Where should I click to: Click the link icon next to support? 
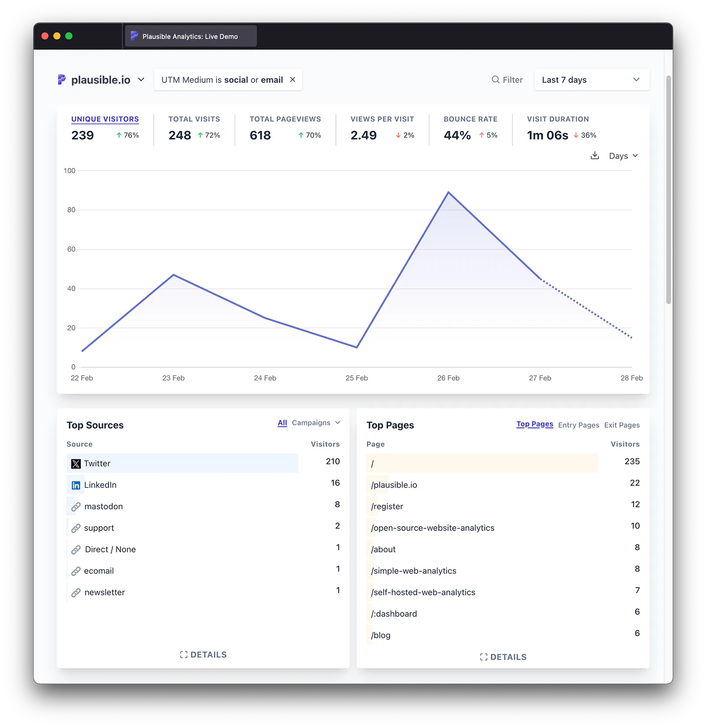(x=76, y=528)
